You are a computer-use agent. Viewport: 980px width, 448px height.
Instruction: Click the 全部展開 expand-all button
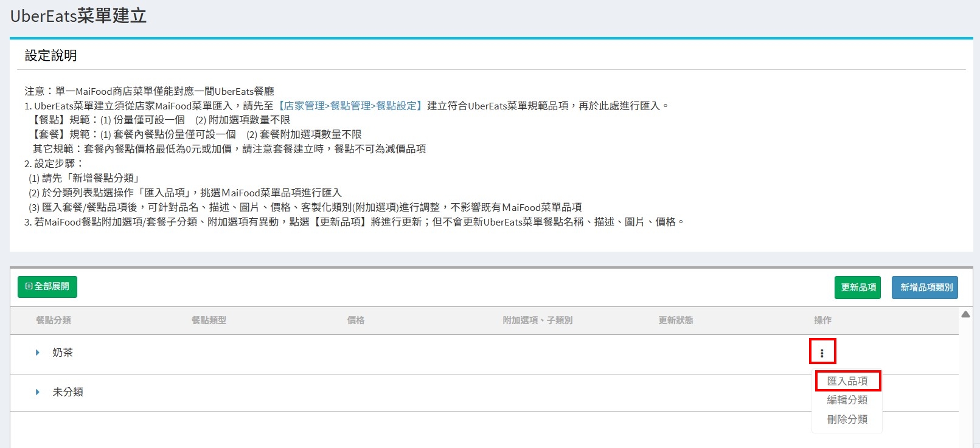coord(47,287)
